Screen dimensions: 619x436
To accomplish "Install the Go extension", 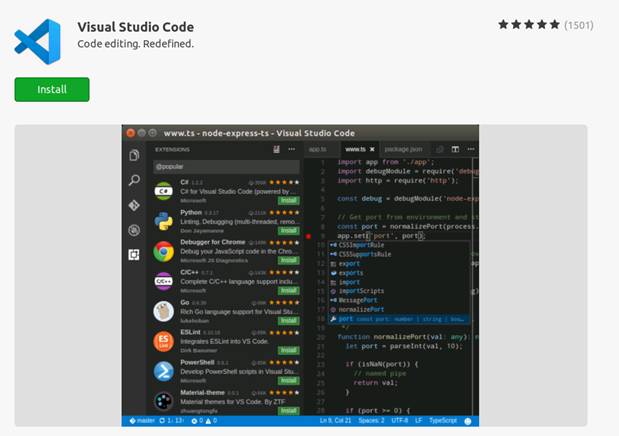I will click(x=289, y=320).
